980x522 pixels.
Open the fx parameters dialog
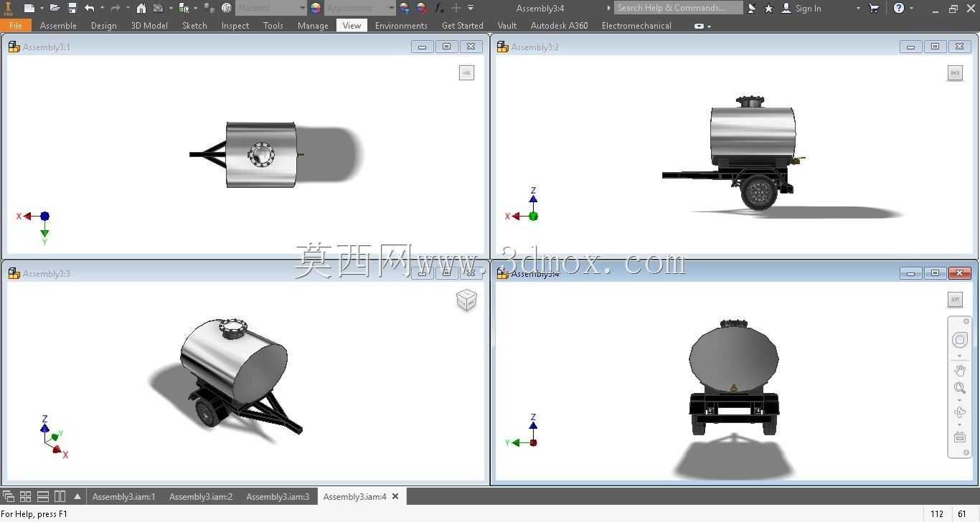[x=440, y=8]
